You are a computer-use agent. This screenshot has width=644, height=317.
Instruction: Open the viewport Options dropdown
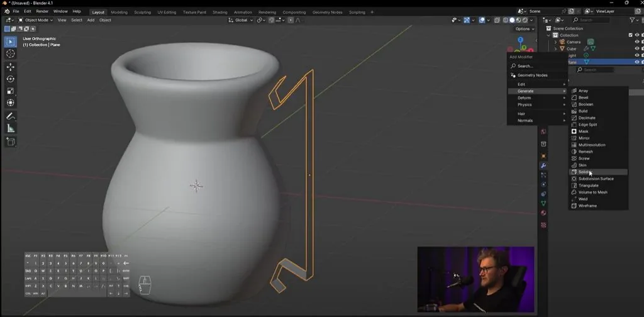click(x=525, y=29)
